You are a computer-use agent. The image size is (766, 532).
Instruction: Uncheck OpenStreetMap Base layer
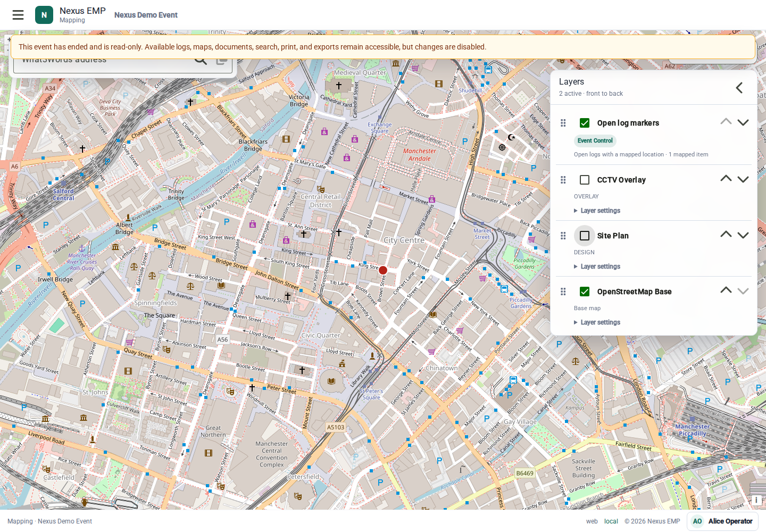pos(585,292)
